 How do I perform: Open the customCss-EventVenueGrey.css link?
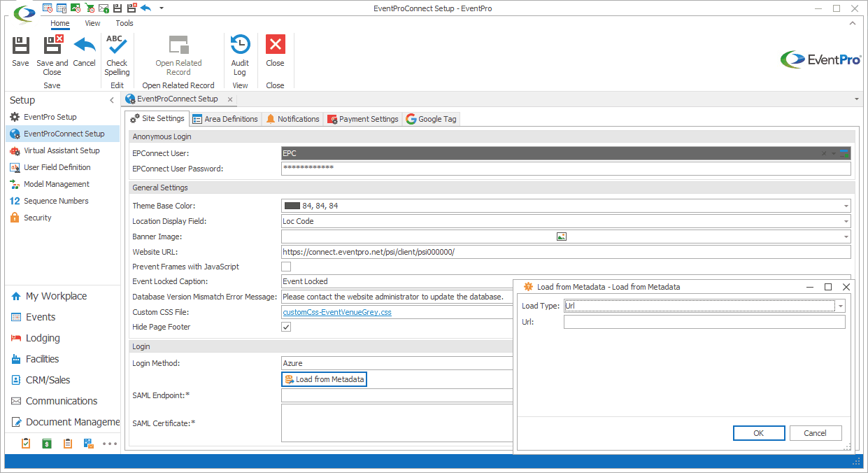pyautogui.click(x=337, y=312)
